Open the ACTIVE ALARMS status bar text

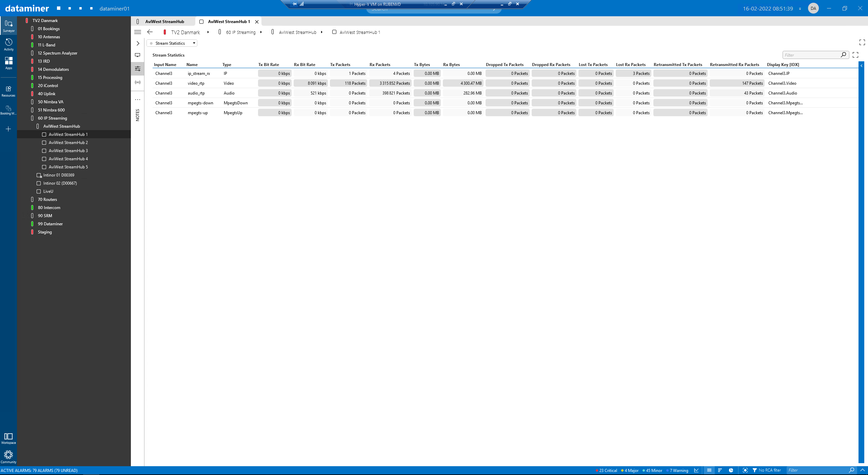pos(39,470)
